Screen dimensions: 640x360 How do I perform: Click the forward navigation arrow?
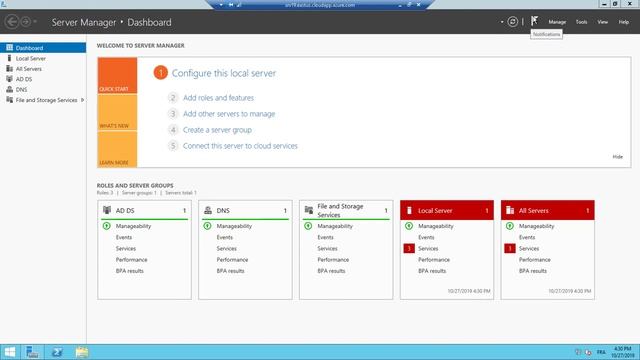[x=26, y=22]
